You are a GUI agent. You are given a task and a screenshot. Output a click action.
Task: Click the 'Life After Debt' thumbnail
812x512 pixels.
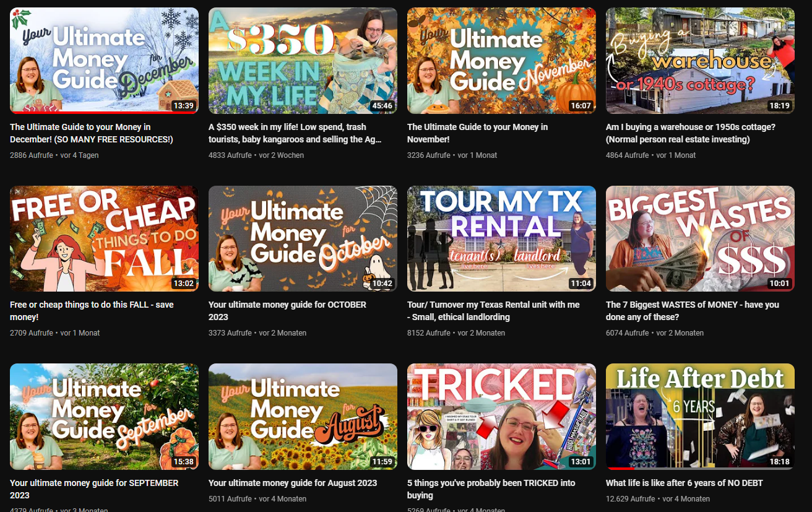tap(700, 416)
